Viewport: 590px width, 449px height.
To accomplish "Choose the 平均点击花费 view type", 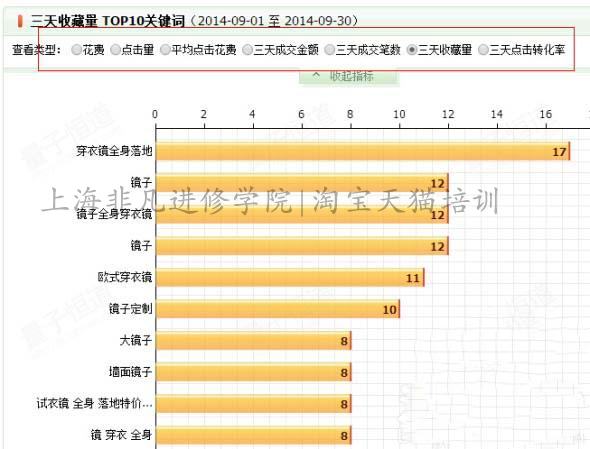I will coord(165,50).
